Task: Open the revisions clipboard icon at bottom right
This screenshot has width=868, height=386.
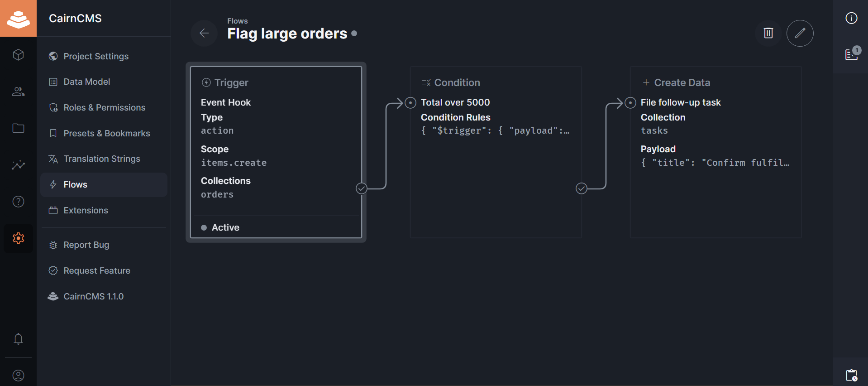Action: click(851, 375)
